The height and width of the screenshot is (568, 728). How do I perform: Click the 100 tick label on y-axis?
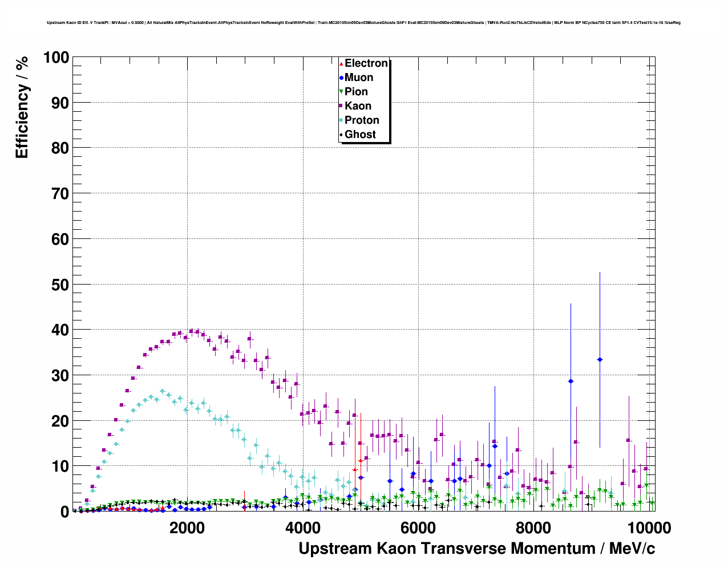pos(56,58)
